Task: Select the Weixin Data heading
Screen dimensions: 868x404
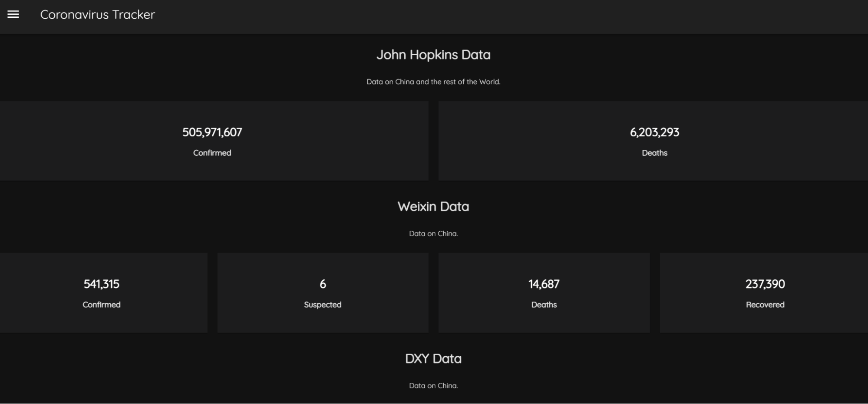Action: [x=433, y=207]
